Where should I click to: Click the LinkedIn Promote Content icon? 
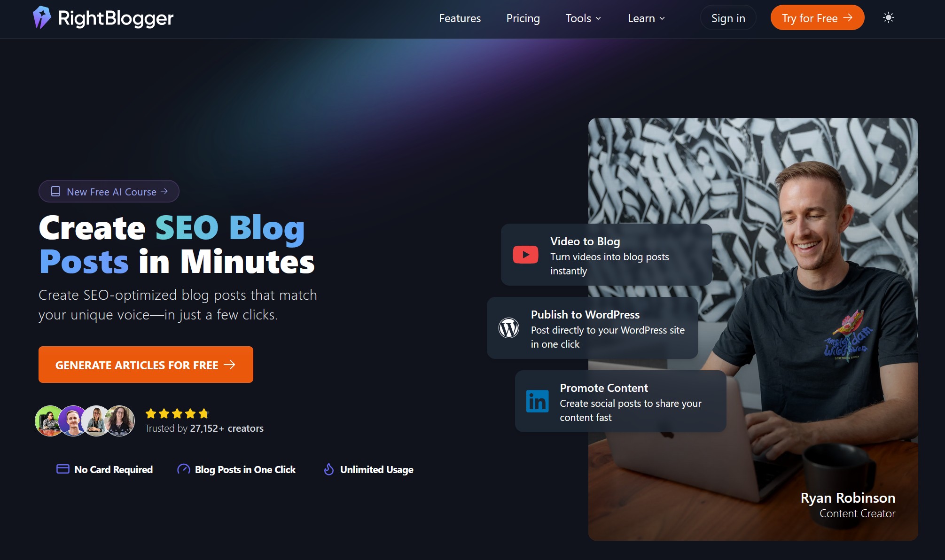(538, 401)
